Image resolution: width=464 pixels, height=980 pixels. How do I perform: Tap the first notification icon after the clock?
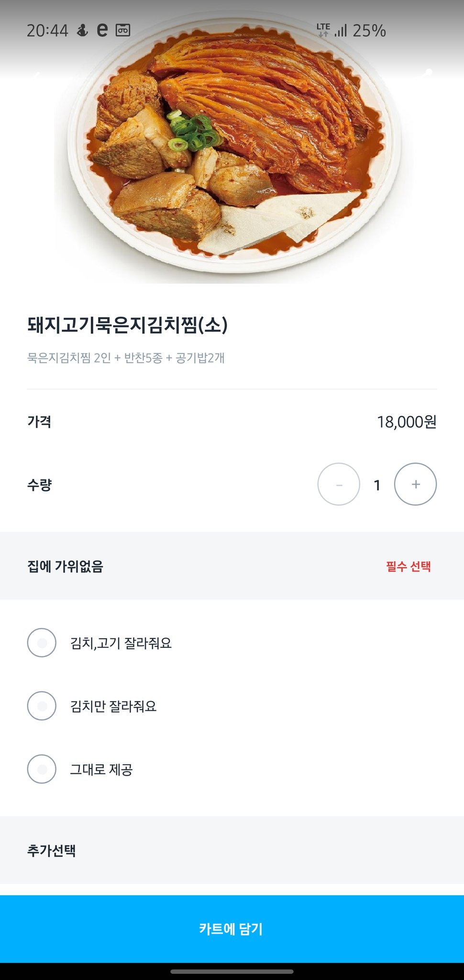pos(83,31)
